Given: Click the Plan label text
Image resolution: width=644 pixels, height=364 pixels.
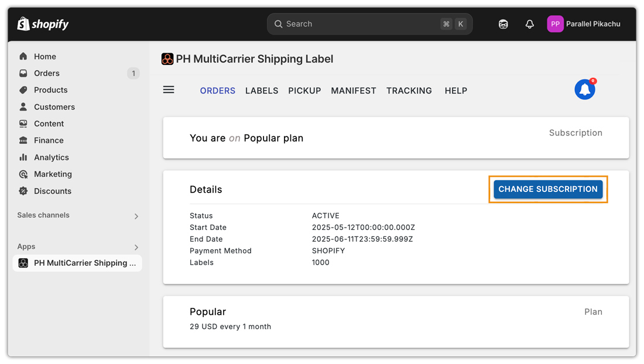Looking at the screenshot, I should (593, 312).
